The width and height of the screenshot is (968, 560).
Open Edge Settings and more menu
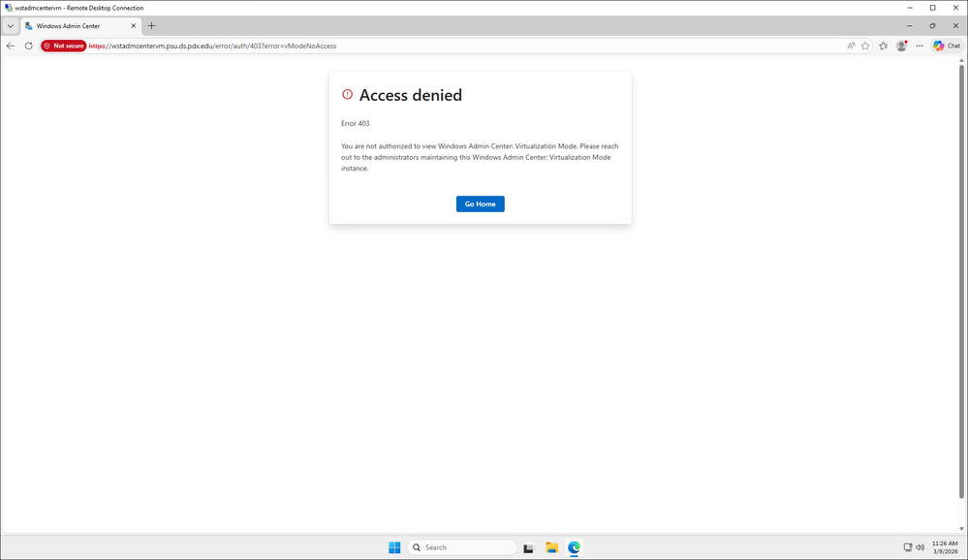(920, 46)
